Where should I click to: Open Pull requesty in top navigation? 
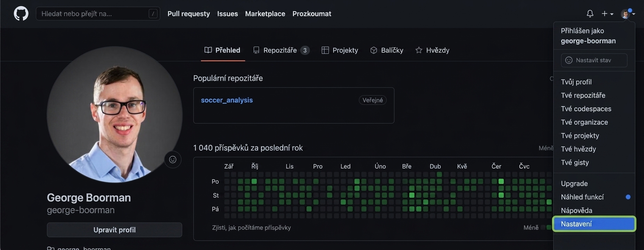[x=189, y=14]
